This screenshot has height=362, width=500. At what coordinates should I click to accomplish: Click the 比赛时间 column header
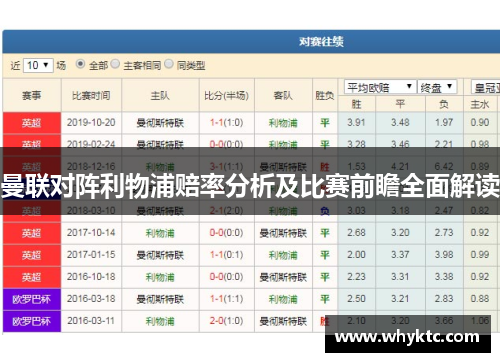[91, 96]
